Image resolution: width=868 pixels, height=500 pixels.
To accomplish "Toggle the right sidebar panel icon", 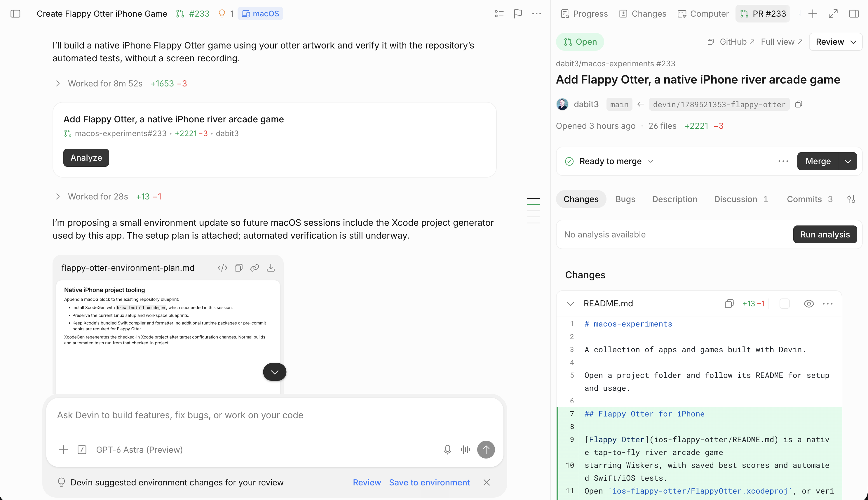I will pos(854,14).
